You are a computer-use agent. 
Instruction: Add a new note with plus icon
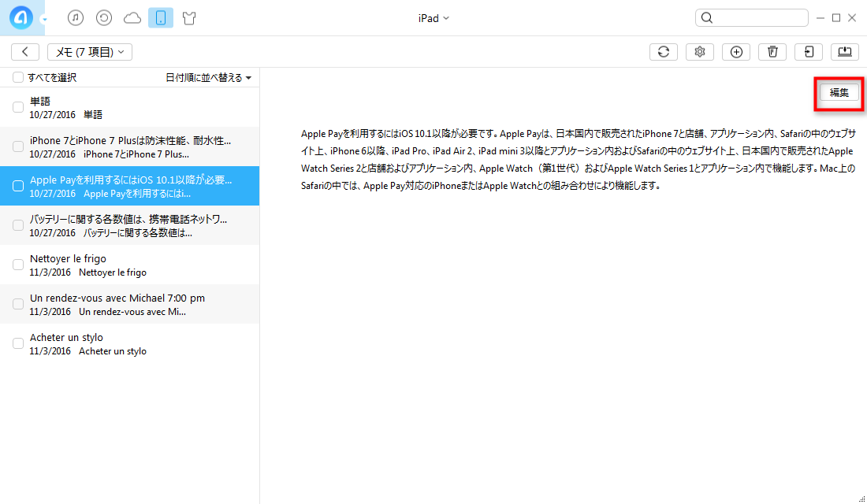(736, 52)
